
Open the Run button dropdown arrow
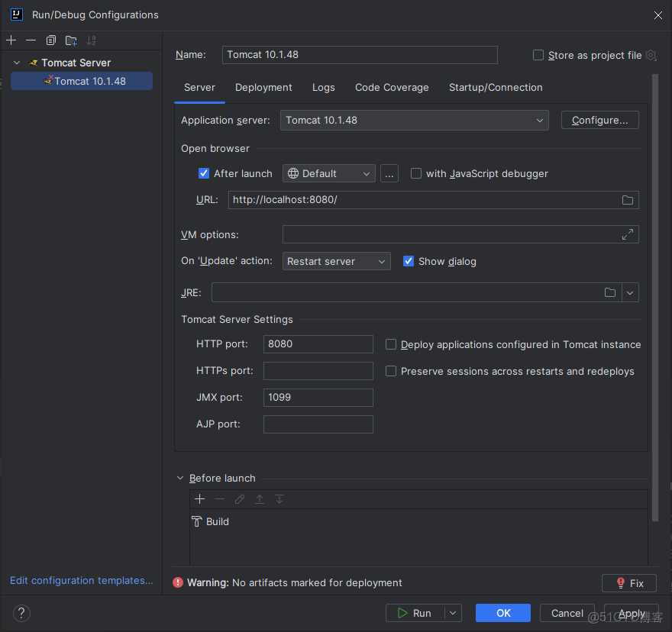[453, 613]
